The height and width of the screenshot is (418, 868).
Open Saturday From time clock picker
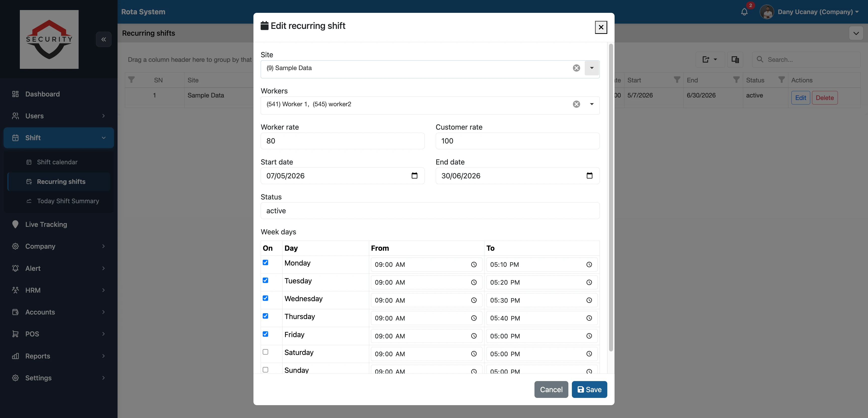474,354
